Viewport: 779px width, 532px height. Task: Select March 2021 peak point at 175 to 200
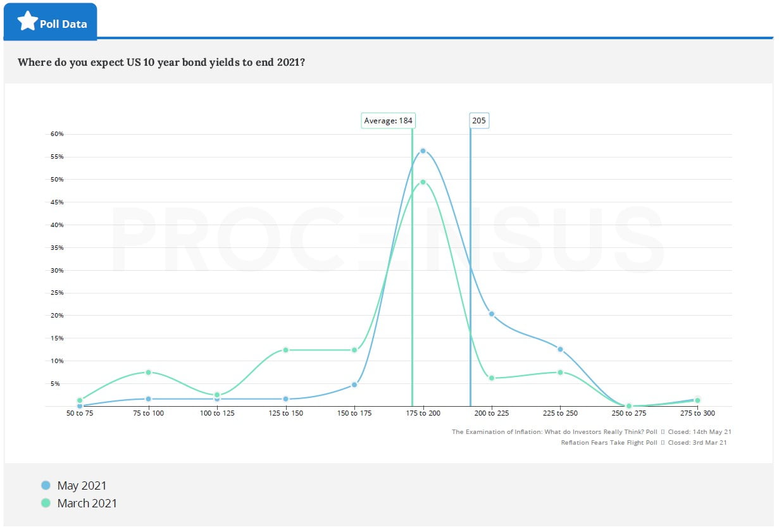pyautogui.click(x=423, y=182)
